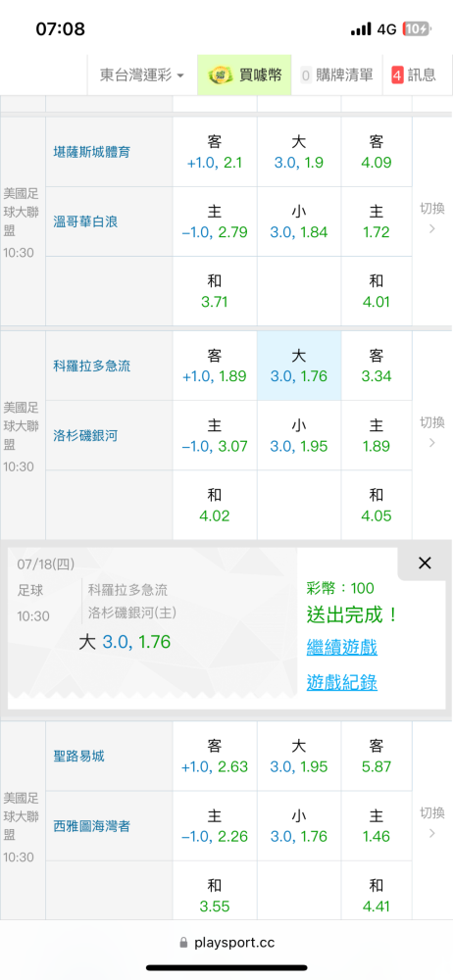The width and height of the screenshot is (453, 980).
Task: Tap the 彩幣：100 amount text
Action: coord(340,588)
